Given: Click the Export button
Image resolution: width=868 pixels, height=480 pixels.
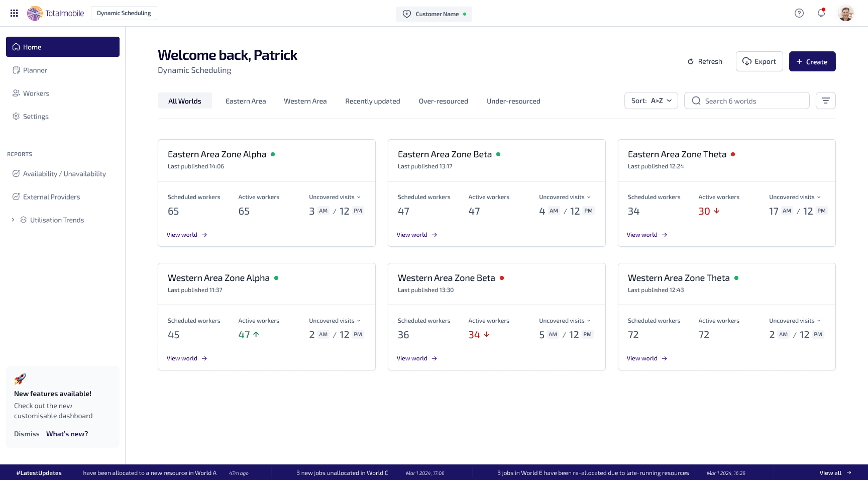Looking at the screenshot, I should (759, 62).
